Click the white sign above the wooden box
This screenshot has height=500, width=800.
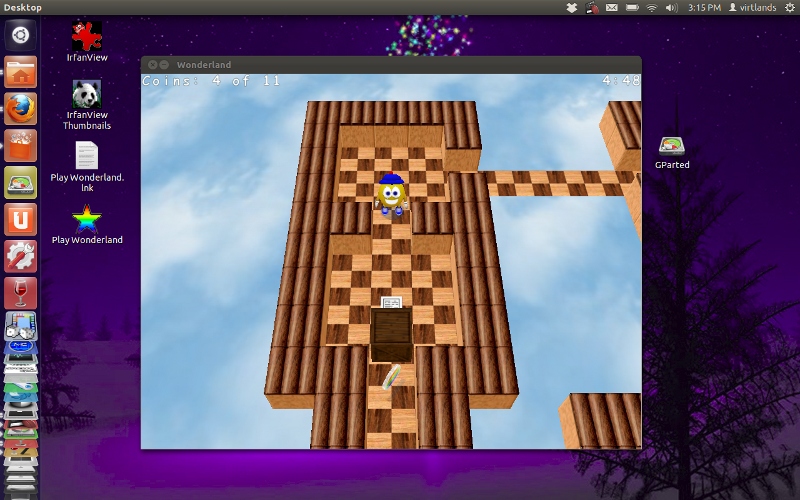391,303
